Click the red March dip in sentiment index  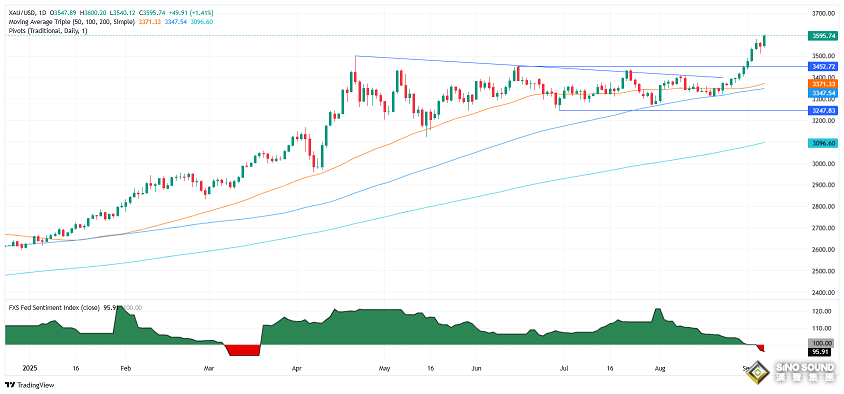(x=243, y=349)
